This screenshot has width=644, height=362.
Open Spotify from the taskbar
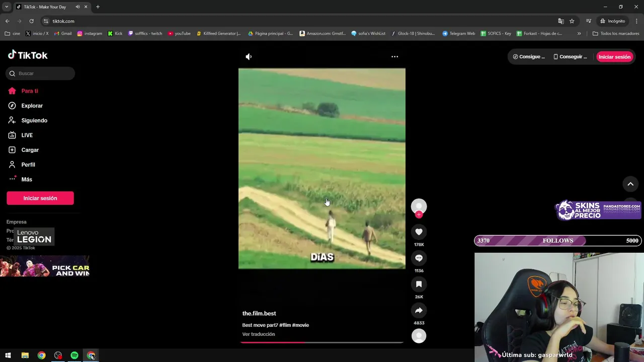(x=74, y=355)
